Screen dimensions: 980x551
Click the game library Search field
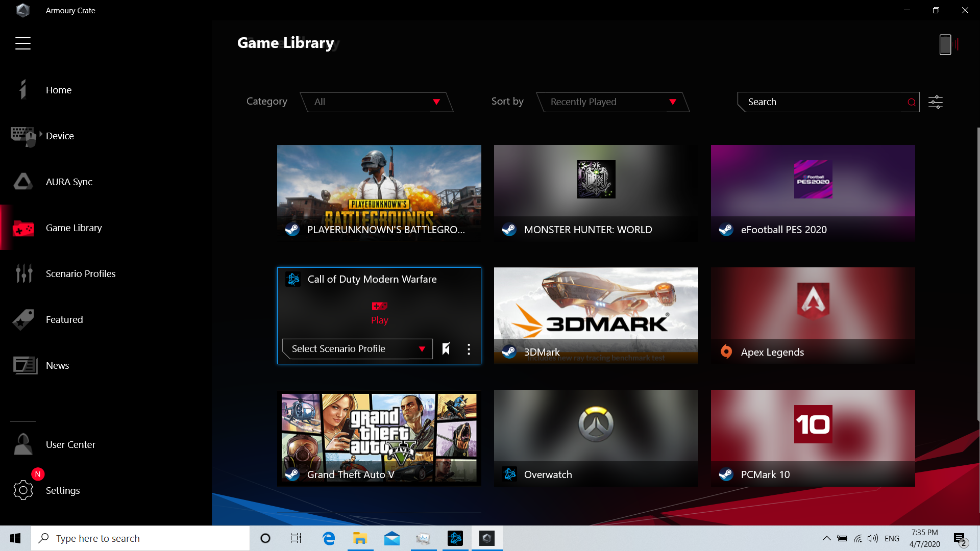828,102
